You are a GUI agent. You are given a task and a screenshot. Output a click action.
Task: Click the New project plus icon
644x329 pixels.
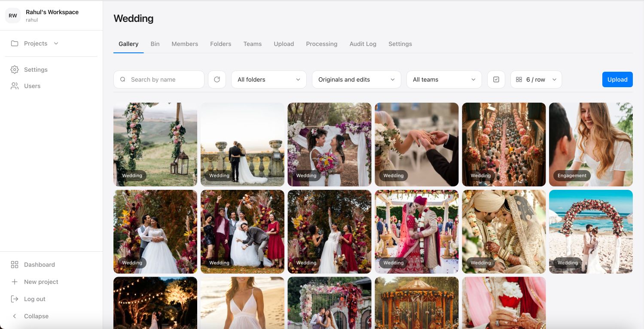[x=15, y=282]
